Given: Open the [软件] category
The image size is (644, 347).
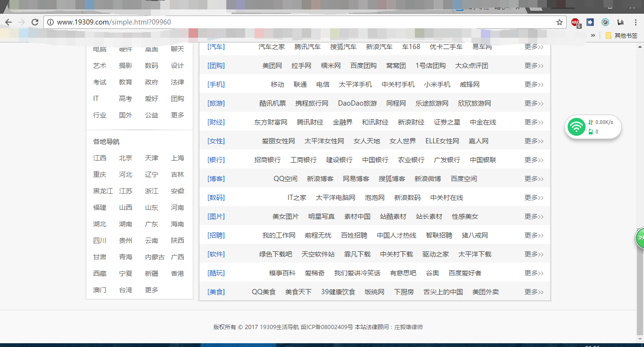Looking at the screenshot, I should click(216, 254).
